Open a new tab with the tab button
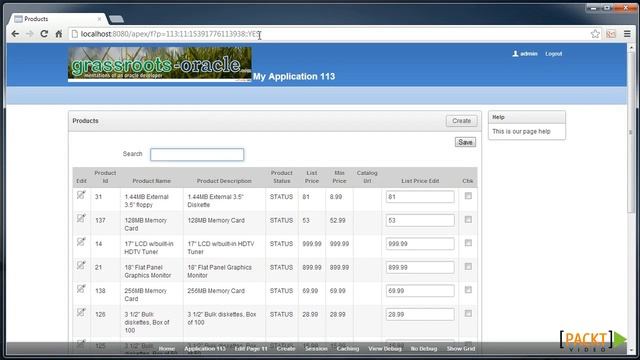This screenshot has height=360, width=640. point(117,19)
